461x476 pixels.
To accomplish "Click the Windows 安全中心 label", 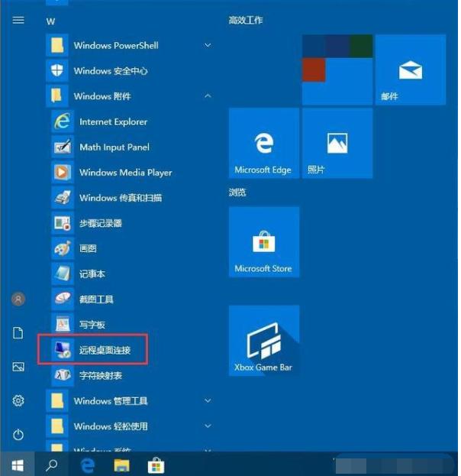I will pyautogui.click(x=111, y=71).
